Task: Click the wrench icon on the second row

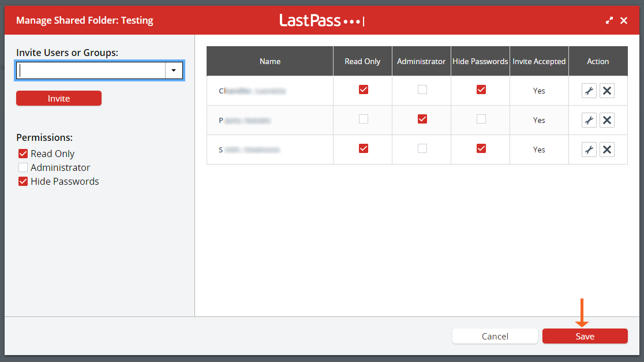Action: 589,120
